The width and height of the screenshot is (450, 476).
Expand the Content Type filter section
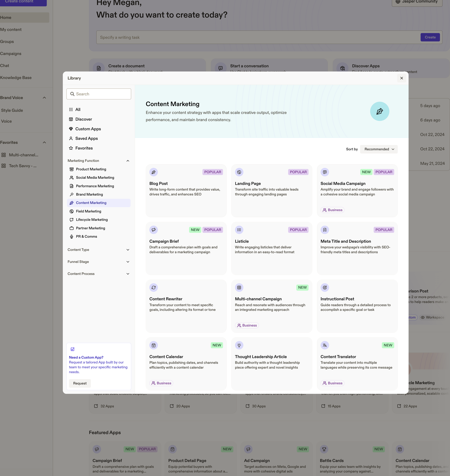(99, 250)
